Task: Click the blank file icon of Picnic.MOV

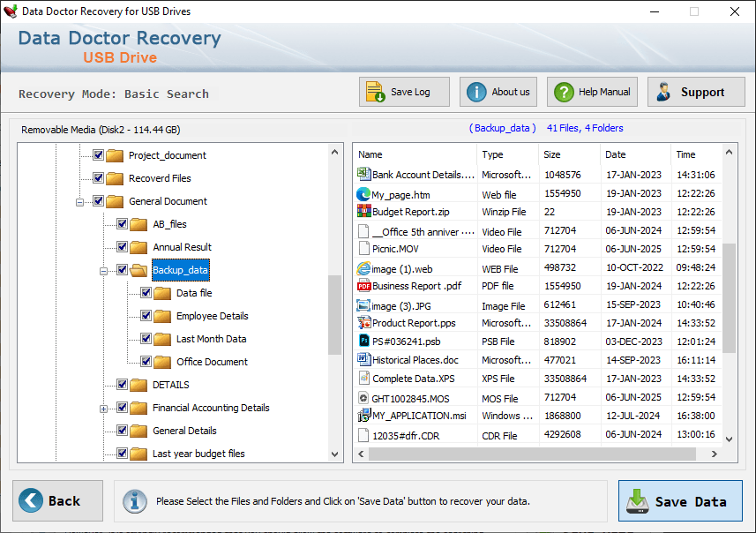Action: pyautogui.click(x=363, y=249)
